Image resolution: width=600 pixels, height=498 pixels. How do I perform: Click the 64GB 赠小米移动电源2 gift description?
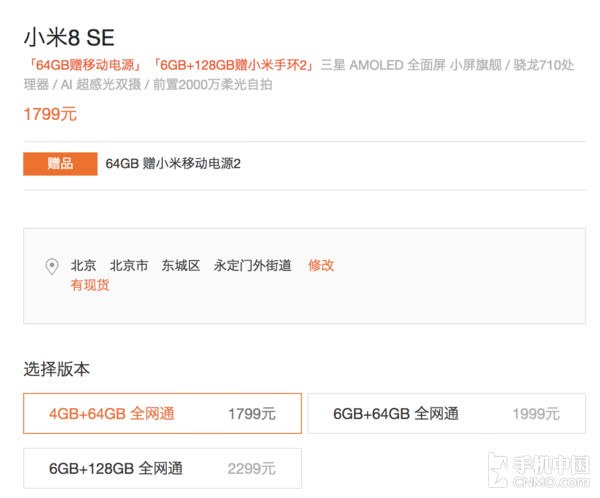click(173, 164)
